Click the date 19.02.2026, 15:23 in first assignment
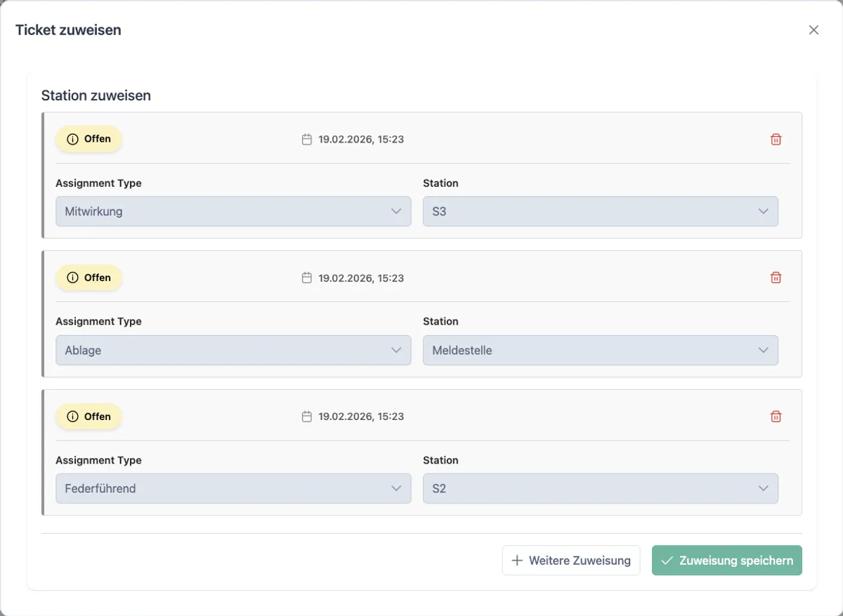The width and height of the screenshot is (843, 616). [360, 139]
